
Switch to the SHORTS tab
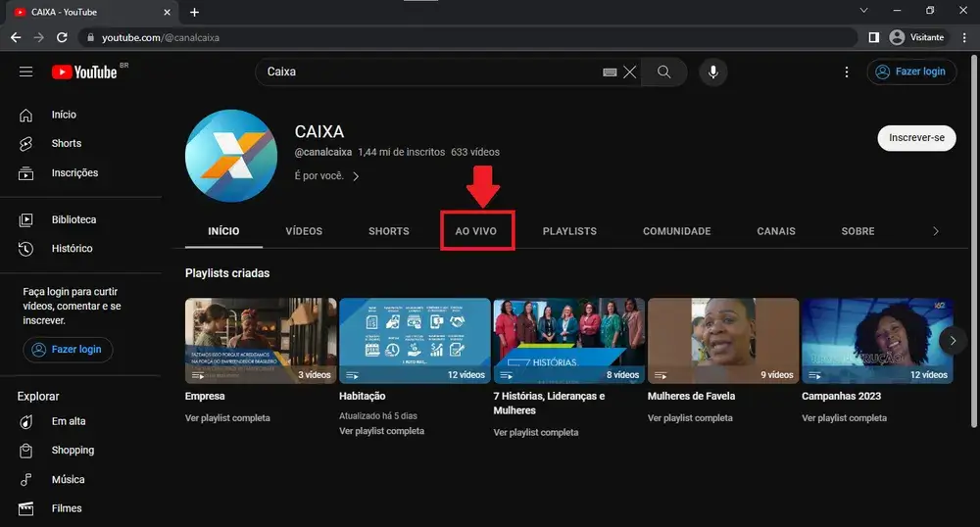tap(389, 231)
